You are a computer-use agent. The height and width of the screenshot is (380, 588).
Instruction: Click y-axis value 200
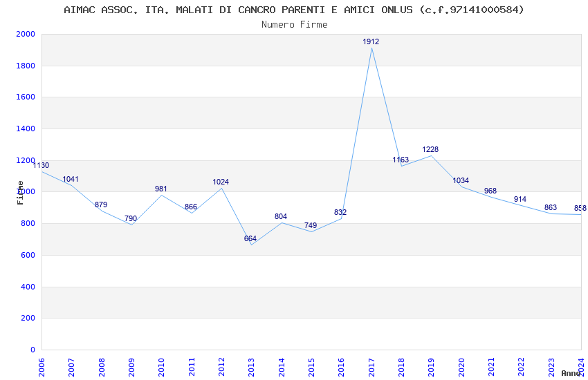pos(28,319)
